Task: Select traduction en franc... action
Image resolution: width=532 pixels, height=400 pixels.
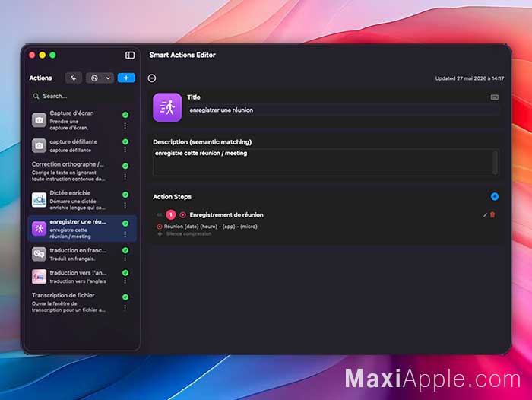Action: [82, 254]
